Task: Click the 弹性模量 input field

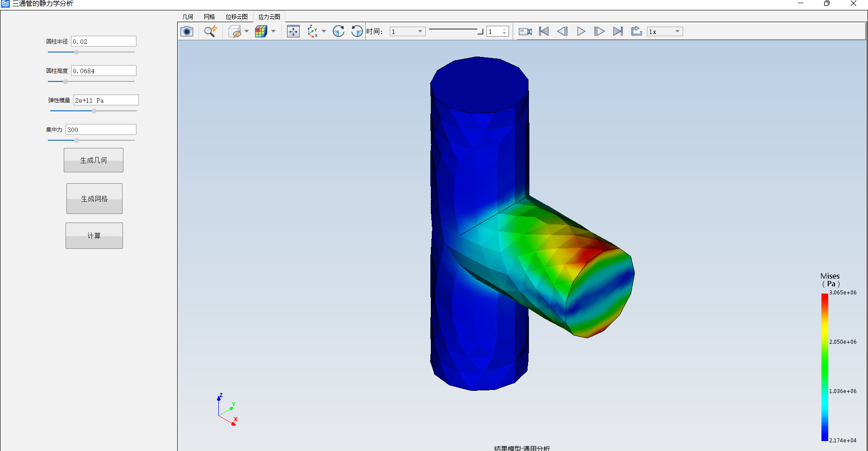Action: coord(106,100)
